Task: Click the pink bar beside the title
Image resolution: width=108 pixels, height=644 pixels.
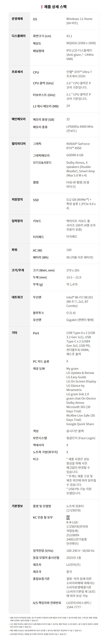Action: tap(42, 7)
